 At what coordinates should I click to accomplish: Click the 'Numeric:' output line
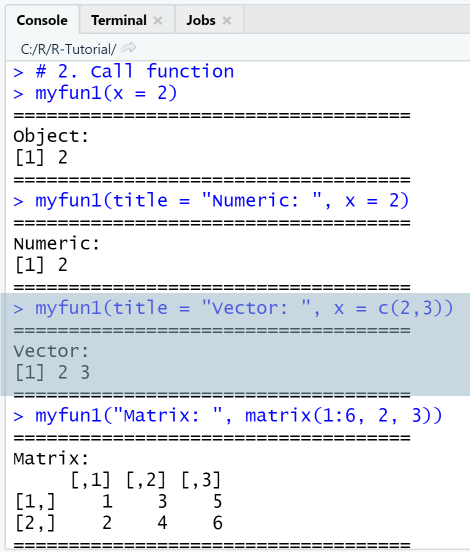[x=57, y=244]
